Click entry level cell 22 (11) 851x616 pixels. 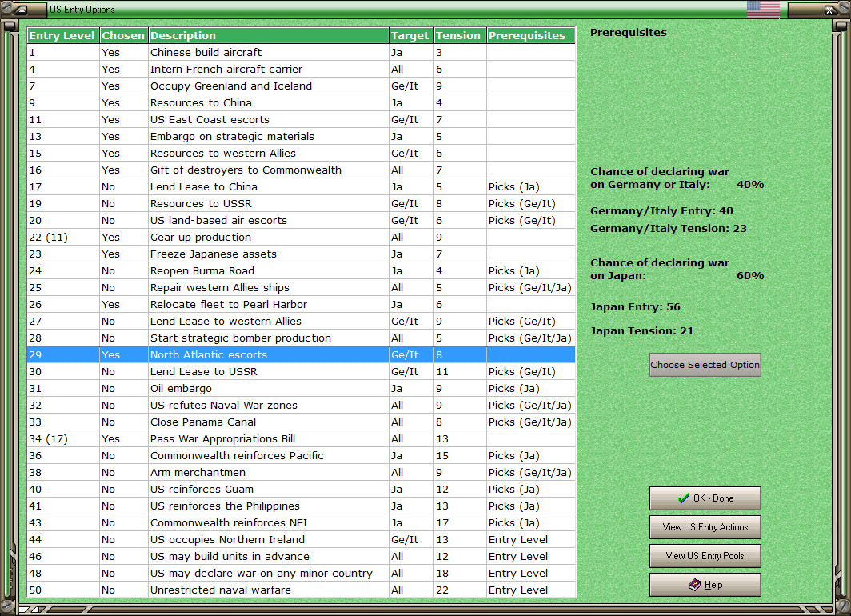point(63,237)
